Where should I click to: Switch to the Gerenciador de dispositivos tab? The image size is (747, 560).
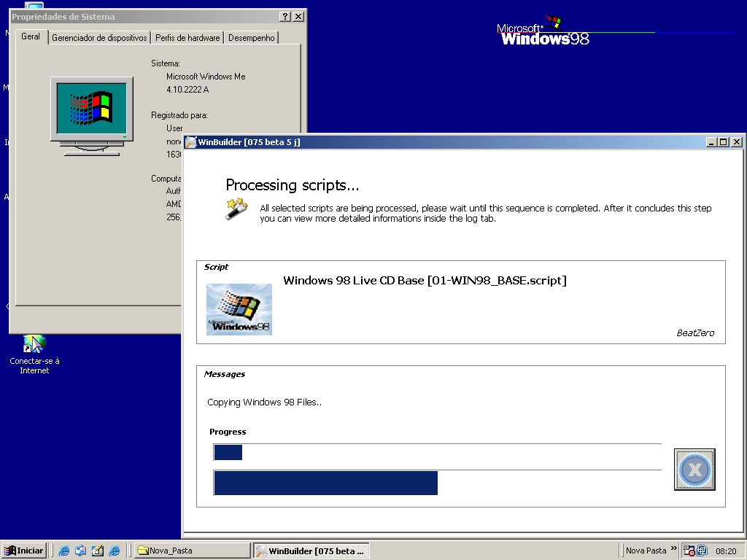click(99, 36)
